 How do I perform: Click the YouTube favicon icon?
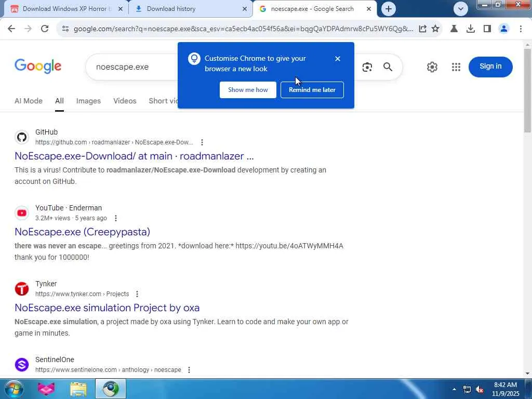[x=22, y=213]
